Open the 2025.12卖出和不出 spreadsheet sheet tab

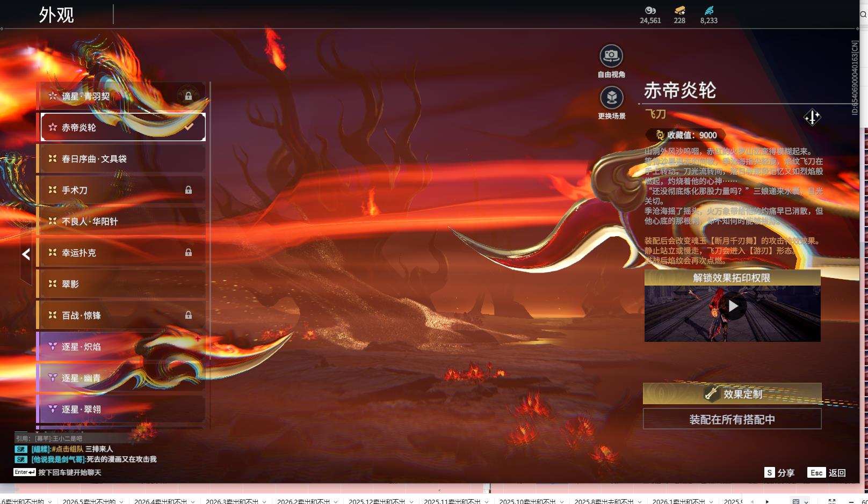click(377, 501)
